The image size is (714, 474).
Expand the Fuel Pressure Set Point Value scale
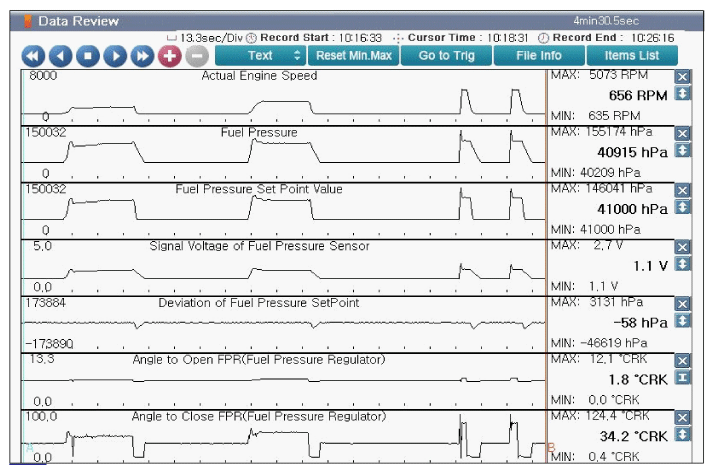pos(683,208)
